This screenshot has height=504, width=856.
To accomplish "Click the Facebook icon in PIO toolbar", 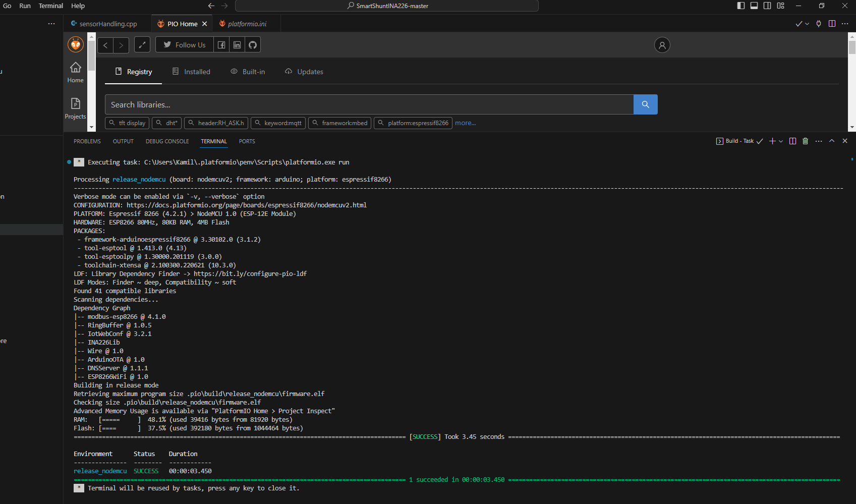I will coord(221,45).
